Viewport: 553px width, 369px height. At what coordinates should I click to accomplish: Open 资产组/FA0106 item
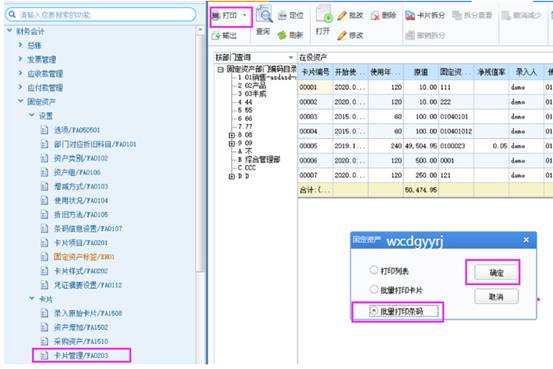click(77, 172)
